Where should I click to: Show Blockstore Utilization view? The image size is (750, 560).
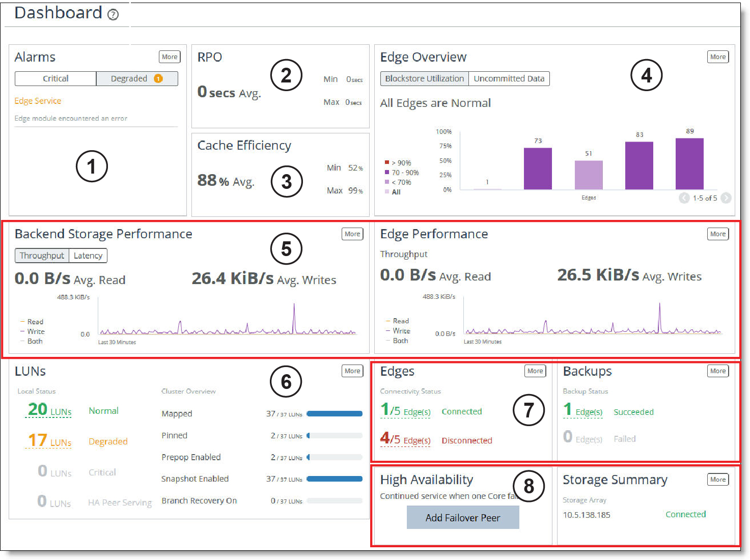[424, 78]
